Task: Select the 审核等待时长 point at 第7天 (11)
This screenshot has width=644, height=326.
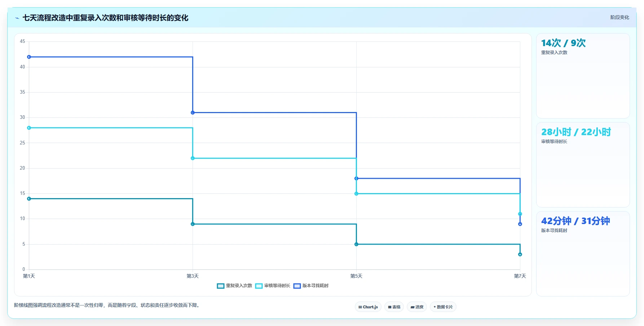Action: [x=520, y=214]
